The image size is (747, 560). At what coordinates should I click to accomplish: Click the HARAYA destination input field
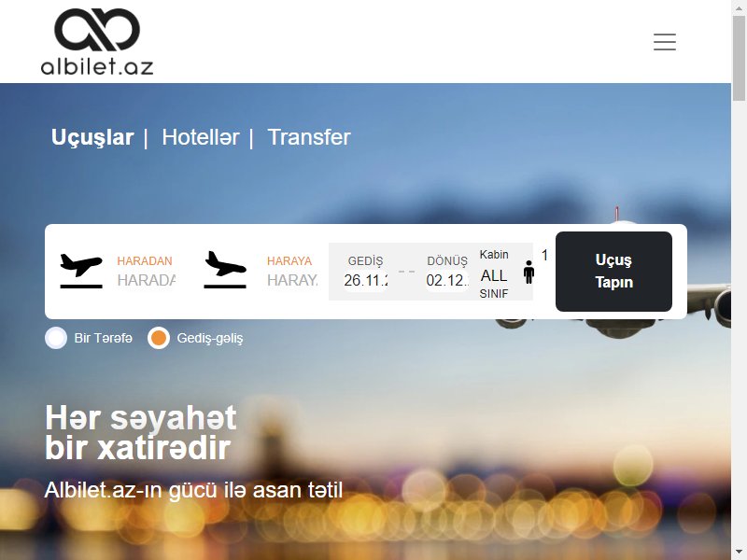pos(292,280)
